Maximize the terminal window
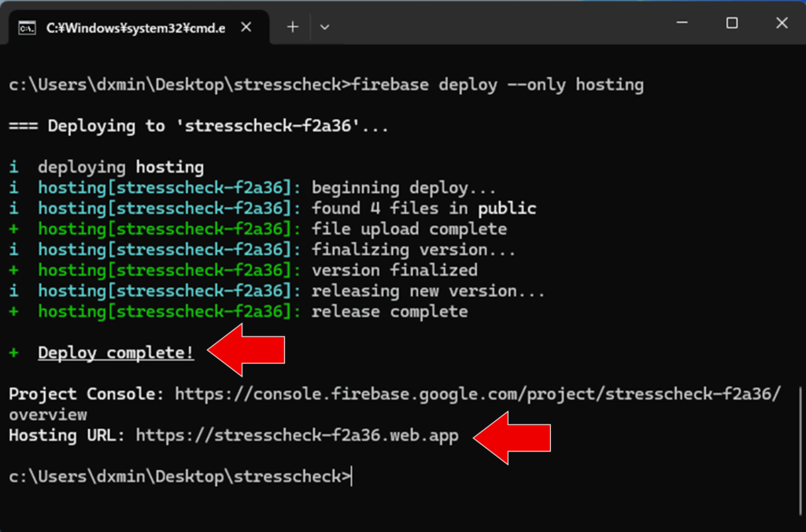Viewport: 806px width, 532px height. point(732,23)
